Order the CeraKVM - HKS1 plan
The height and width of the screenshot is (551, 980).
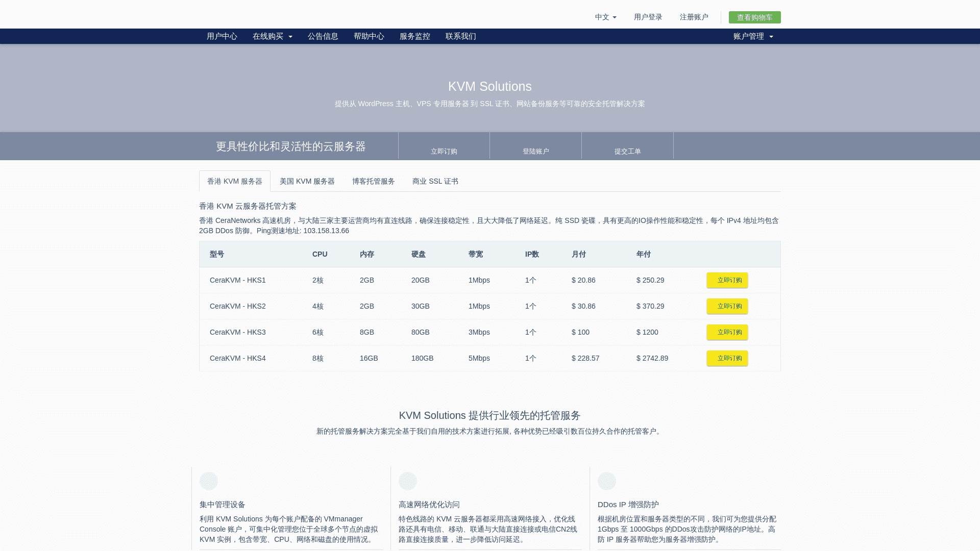(727, 280)
